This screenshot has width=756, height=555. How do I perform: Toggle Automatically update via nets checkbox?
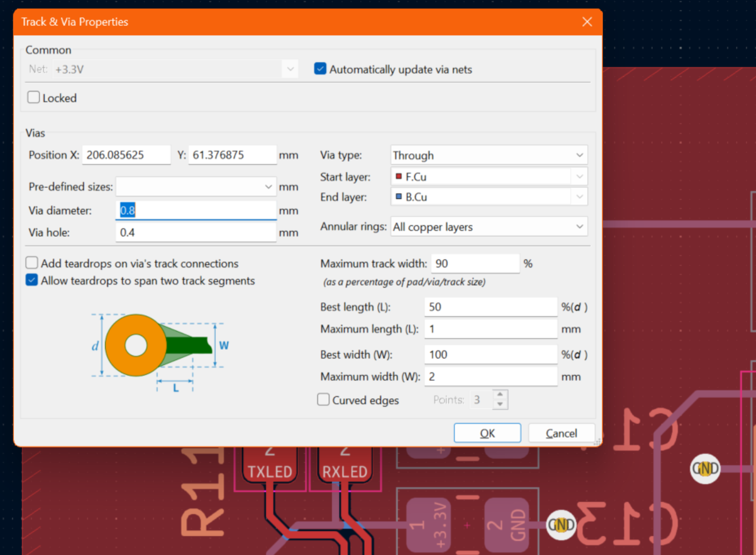tap(320, 69)
